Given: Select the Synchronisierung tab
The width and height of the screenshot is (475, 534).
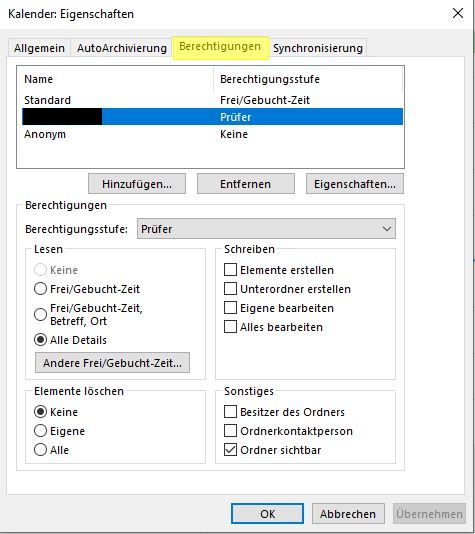Looking at the screenshot, I should [x=318, y=48].
